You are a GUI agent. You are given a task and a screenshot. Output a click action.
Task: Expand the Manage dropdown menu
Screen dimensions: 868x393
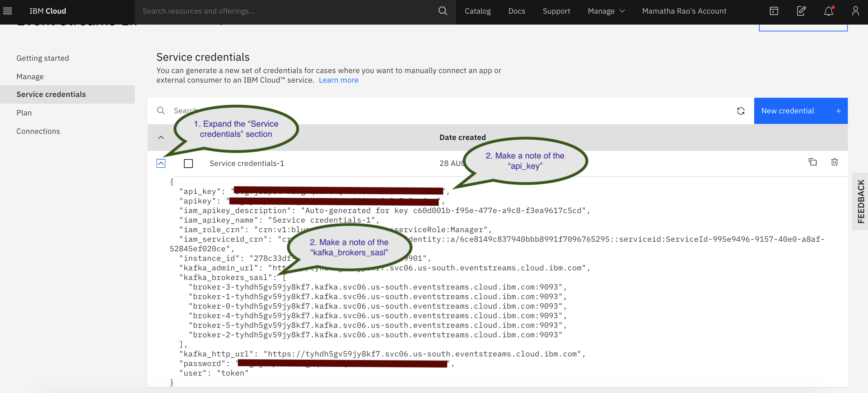[605, 11]
